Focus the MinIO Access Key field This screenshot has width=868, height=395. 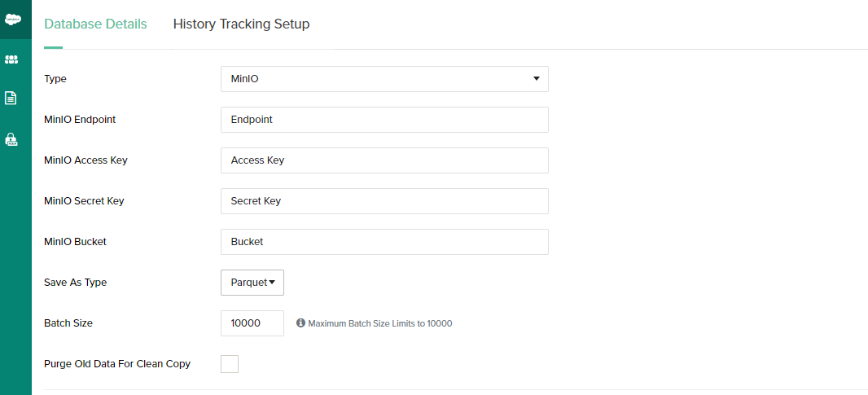(x=384, y=160)
